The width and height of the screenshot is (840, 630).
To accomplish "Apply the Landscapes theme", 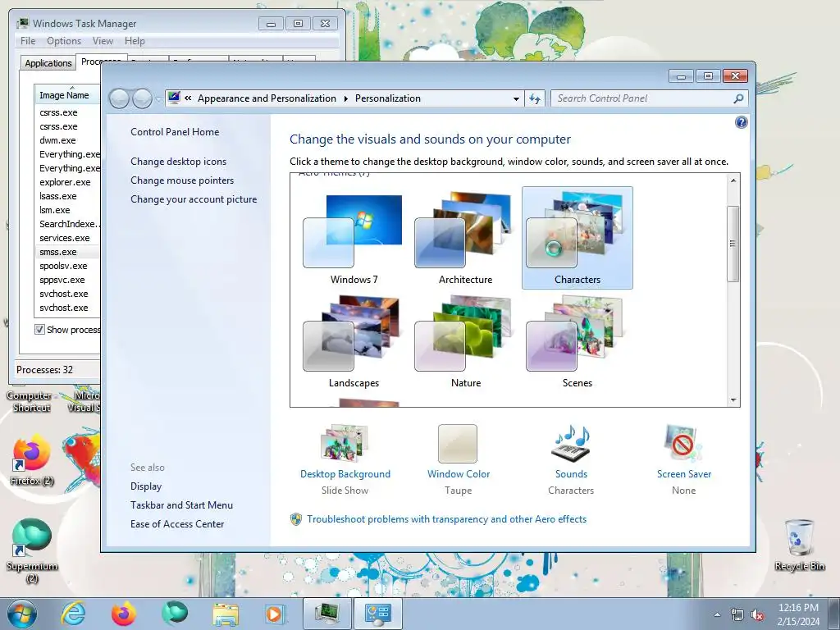I will [x=354, y=342].
